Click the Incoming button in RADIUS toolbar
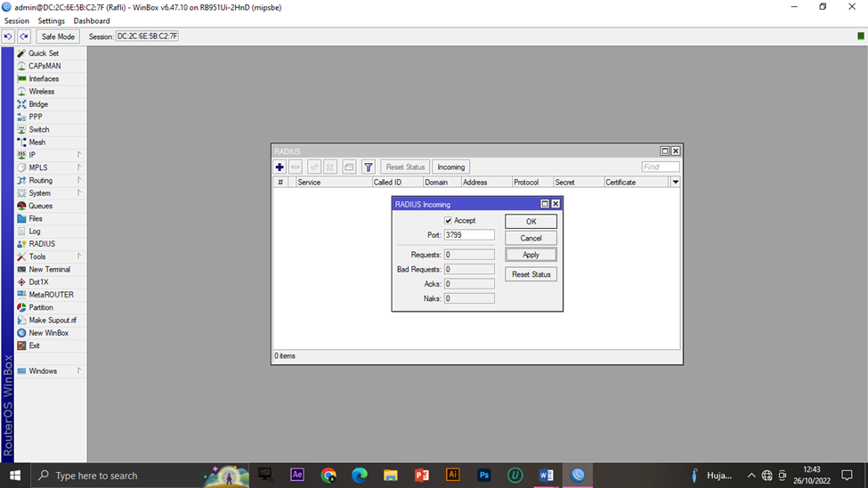 (x=451, y=167)
